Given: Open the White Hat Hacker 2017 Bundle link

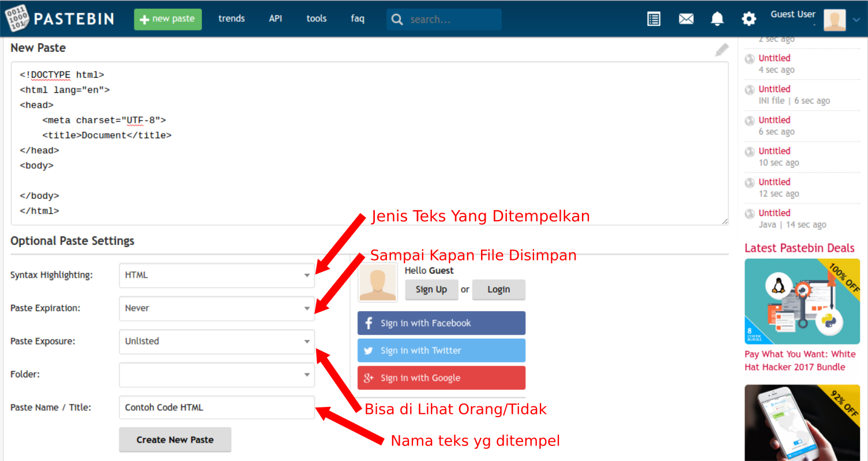Looking at the screenshot, I should click(x=800, y=361).
